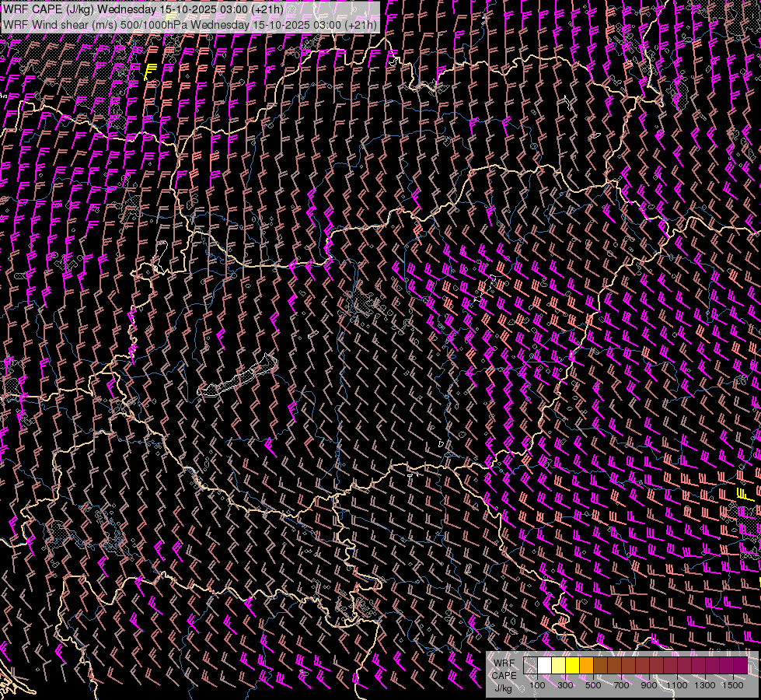Click the pale yellow CAPE legend swatch
This screenshot has height=700, width=761.
click(559, 666)
